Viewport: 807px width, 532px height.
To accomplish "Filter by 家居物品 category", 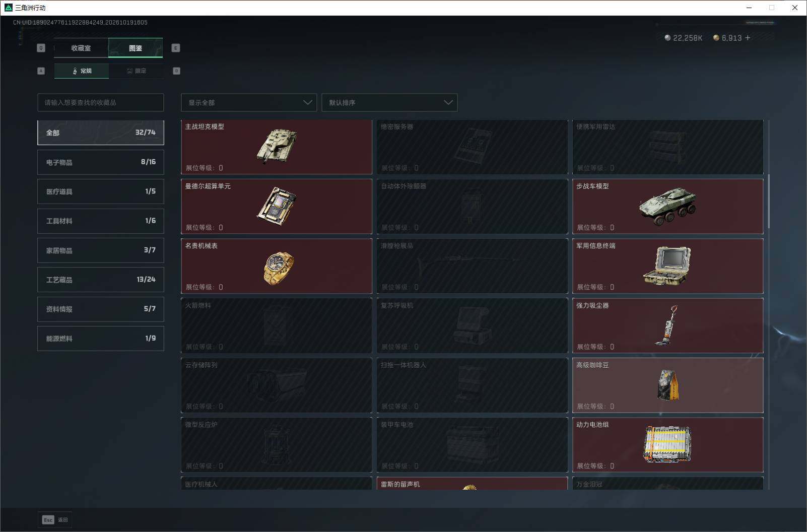I will pos(101,250).
